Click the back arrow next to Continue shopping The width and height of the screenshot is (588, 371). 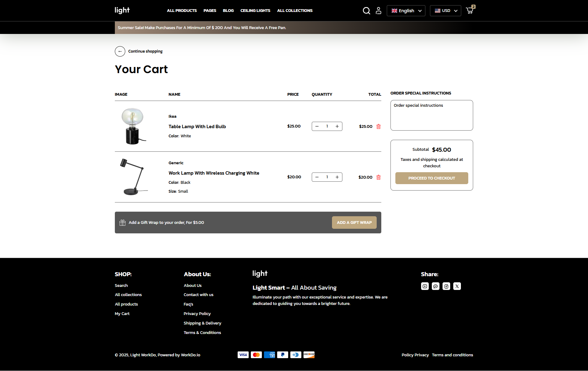point(120,51)
